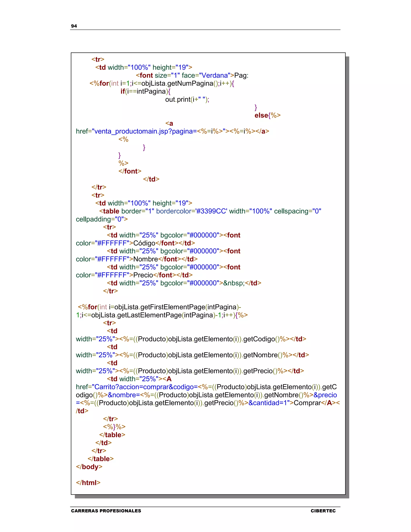Click the Nombre header text
The width and height of the screenshot is (411, 532).
coord(146,259)
